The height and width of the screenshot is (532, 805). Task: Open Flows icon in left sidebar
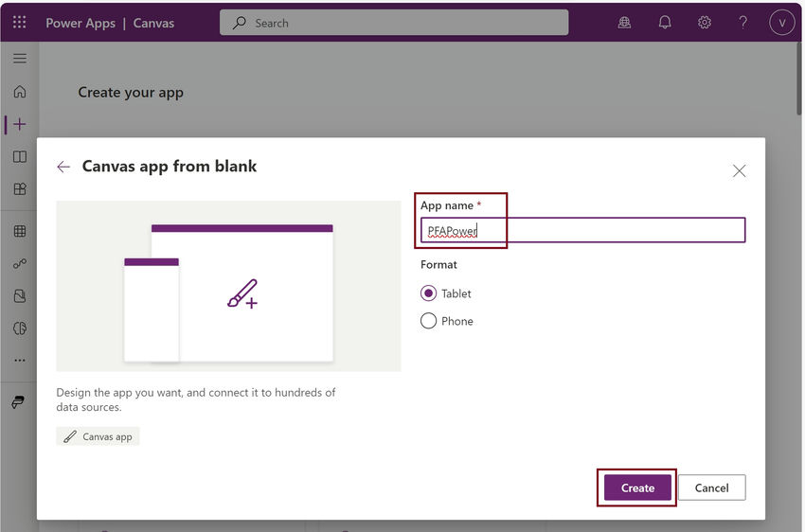click(20, 264)
